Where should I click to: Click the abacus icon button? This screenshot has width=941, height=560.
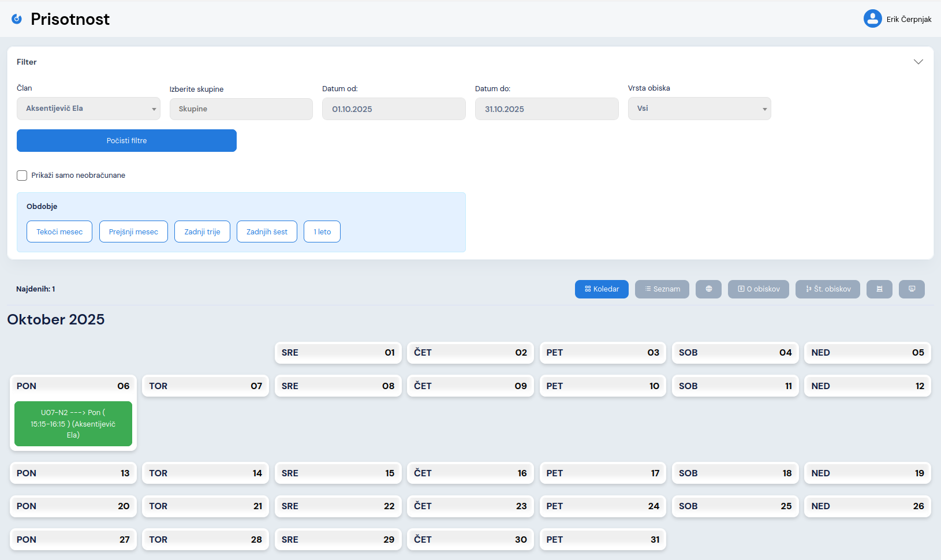[x=879, y=289]
